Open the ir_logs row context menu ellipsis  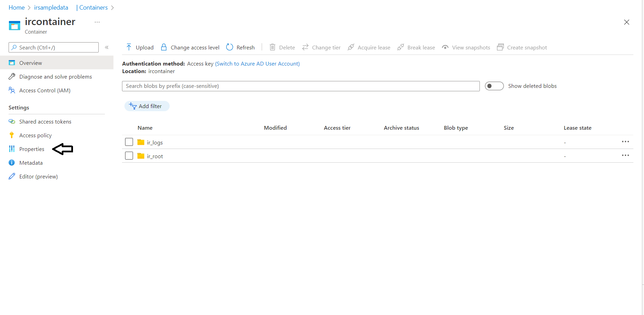(625, 142)
